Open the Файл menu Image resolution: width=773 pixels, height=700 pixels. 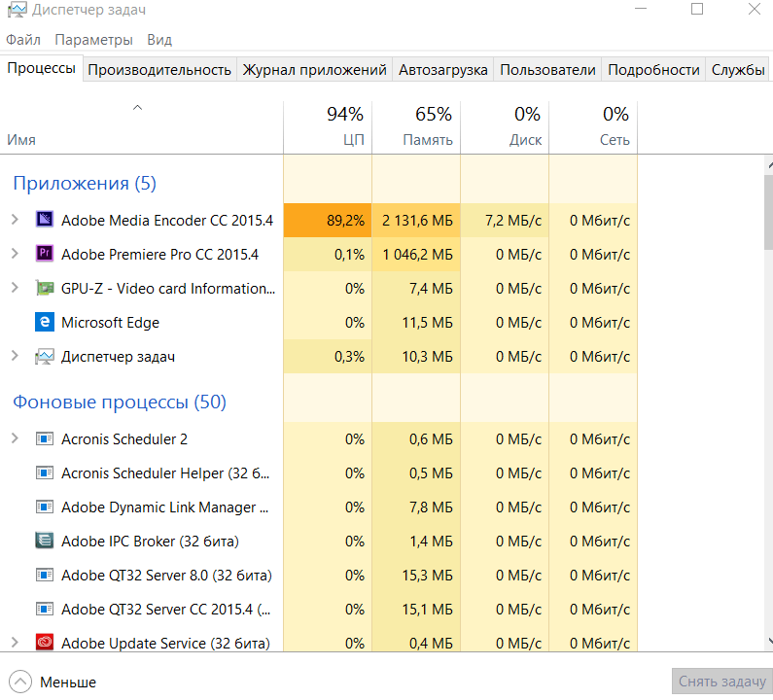(x=23, y=40)
